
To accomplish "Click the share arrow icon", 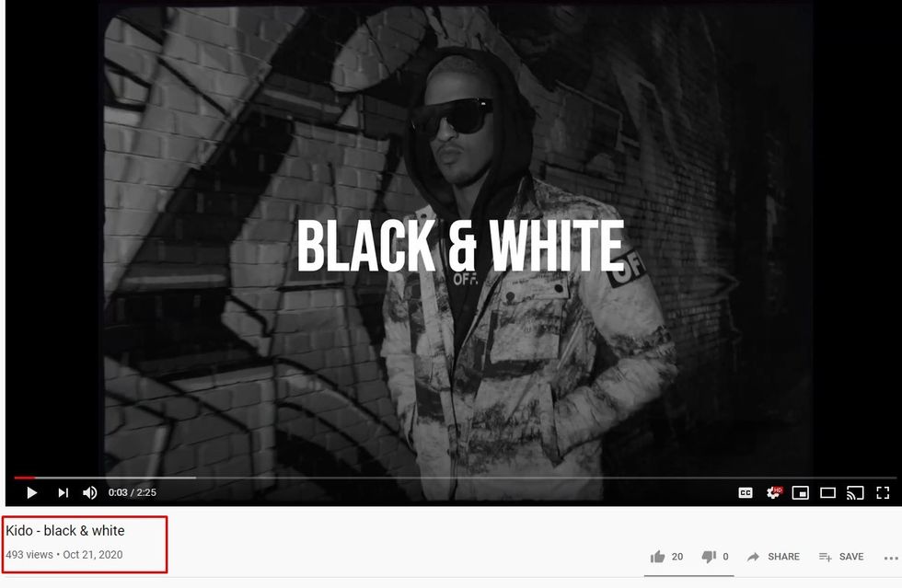I will [753, 557].
